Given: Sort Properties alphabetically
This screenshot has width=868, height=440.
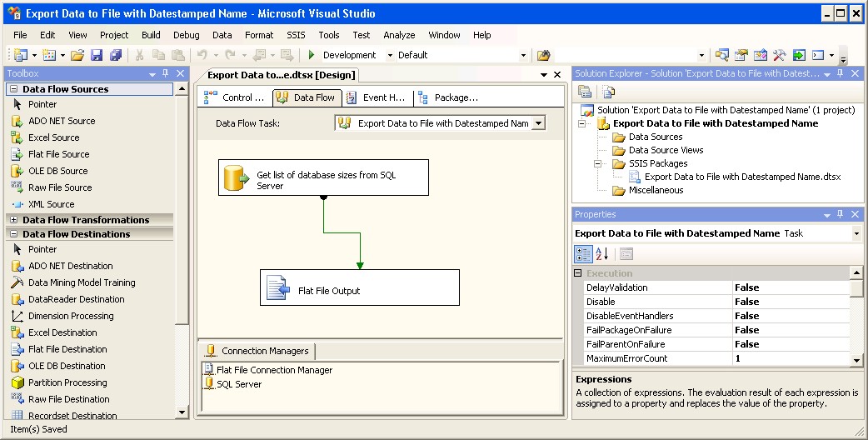Looking at the screenshot, I should 602,254.
